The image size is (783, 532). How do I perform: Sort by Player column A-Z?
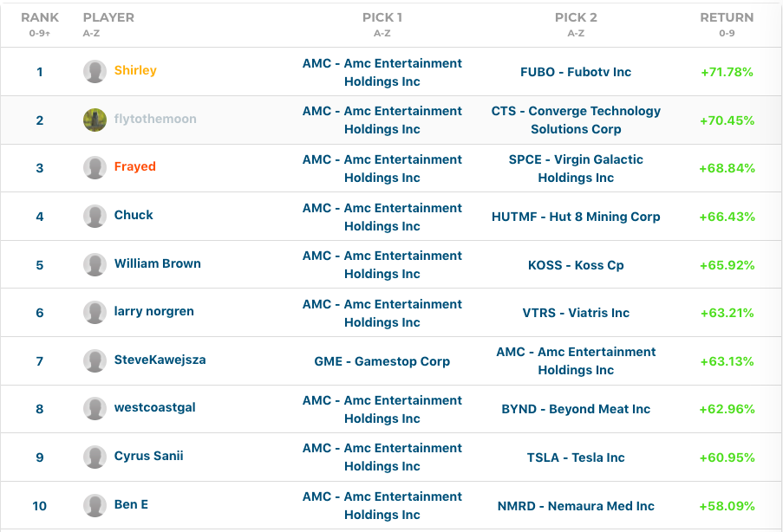[108, 17]
